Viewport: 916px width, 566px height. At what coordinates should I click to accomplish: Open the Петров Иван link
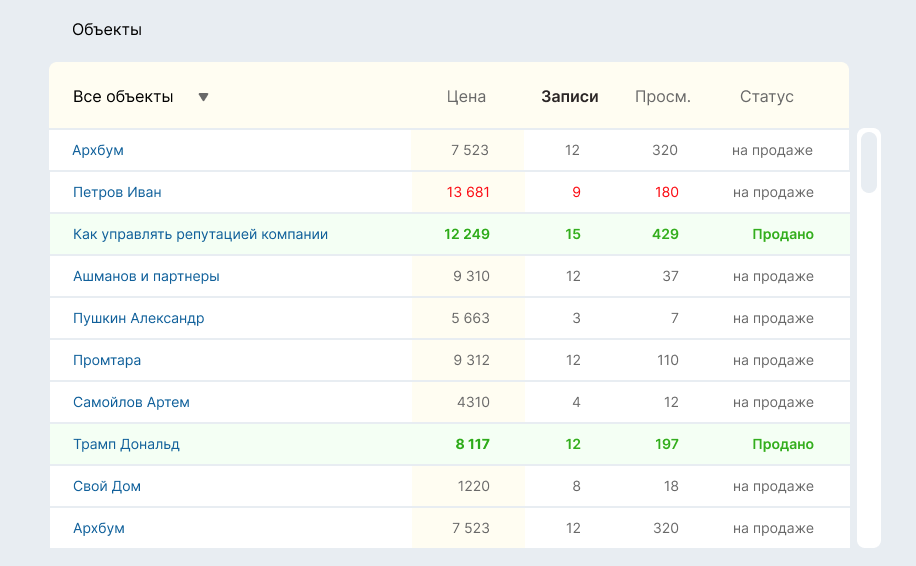(x=117, y=192)
